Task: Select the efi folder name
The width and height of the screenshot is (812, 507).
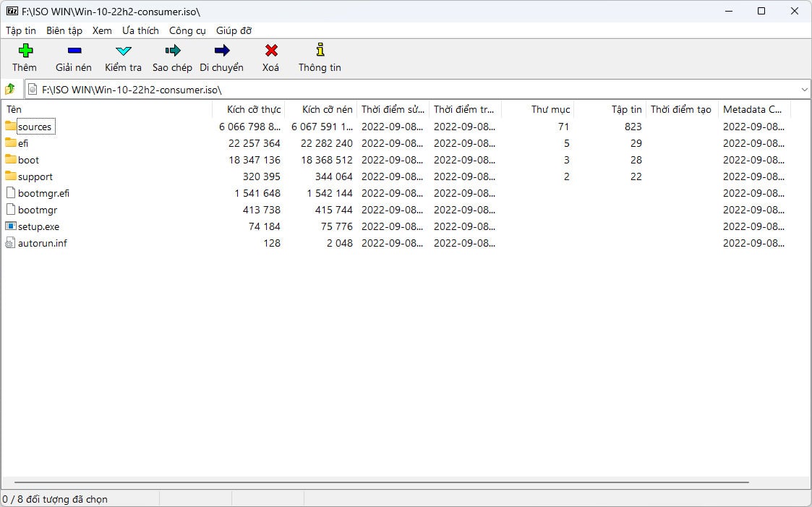Action: point(23,143)
